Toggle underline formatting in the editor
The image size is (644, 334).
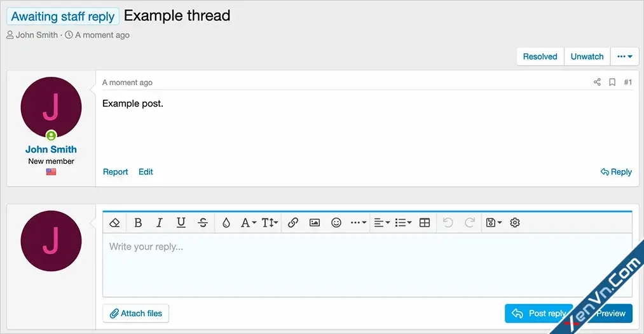(181, 222)
